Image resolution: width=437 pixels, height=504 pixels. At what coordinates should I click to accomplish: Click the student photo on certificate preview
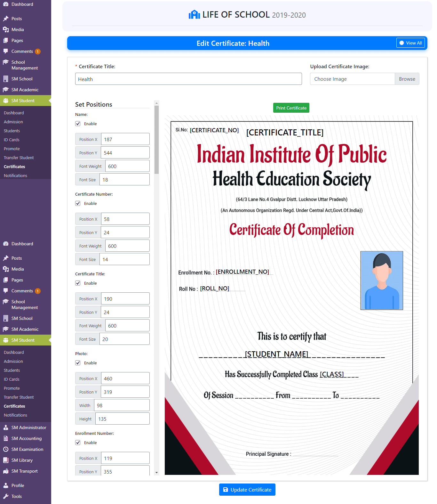(382, 280)
